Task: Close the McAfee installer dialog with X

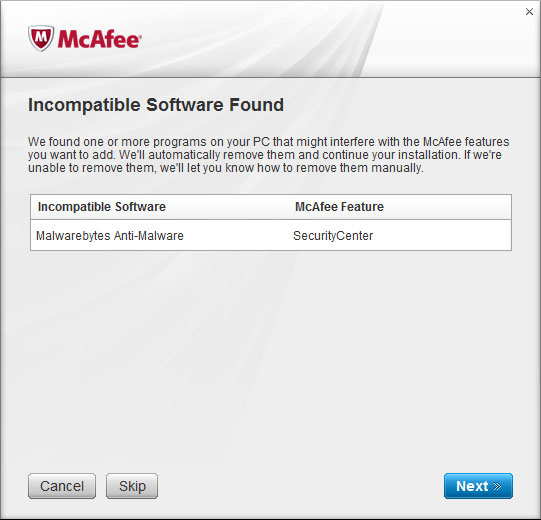Action: pos(529,12)
